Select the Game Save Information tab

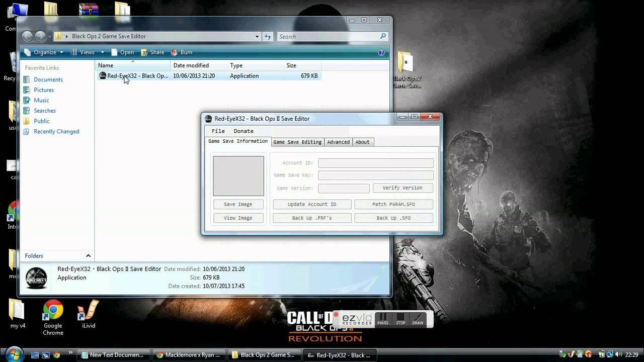[238, 141]
